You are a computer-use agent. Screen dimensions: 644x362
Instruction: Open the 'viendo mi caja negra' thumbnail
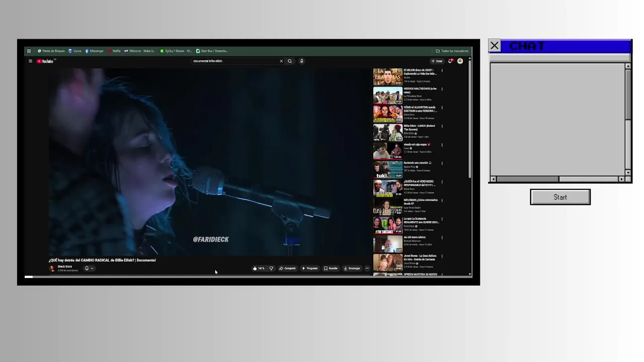tap(387, 151)
